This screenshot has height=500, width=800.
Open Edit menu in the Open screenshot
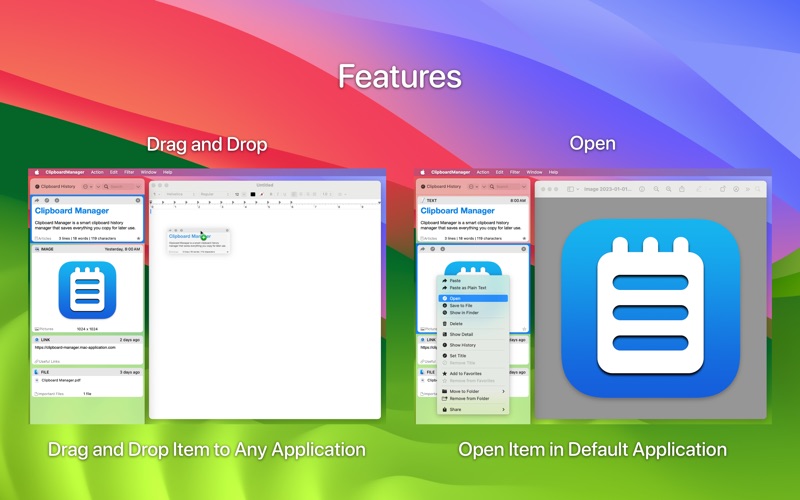click(x=499, y=172)
